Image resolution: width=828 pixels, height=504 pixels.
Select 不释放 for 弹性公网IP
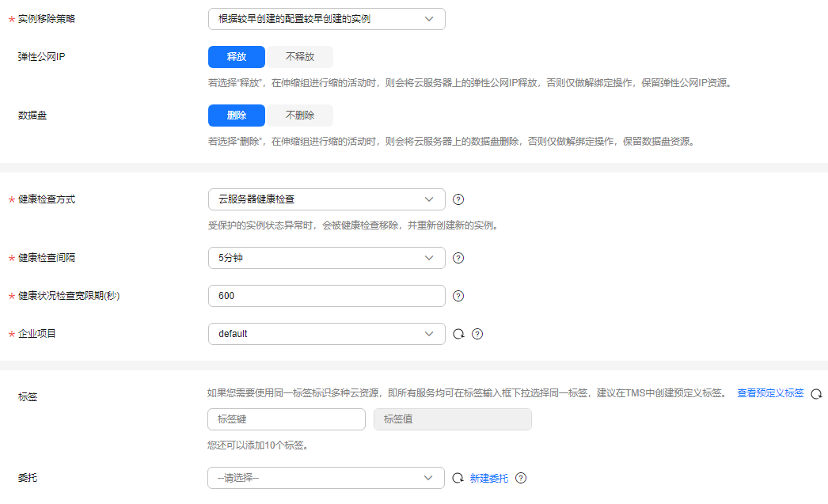(299, 57)
